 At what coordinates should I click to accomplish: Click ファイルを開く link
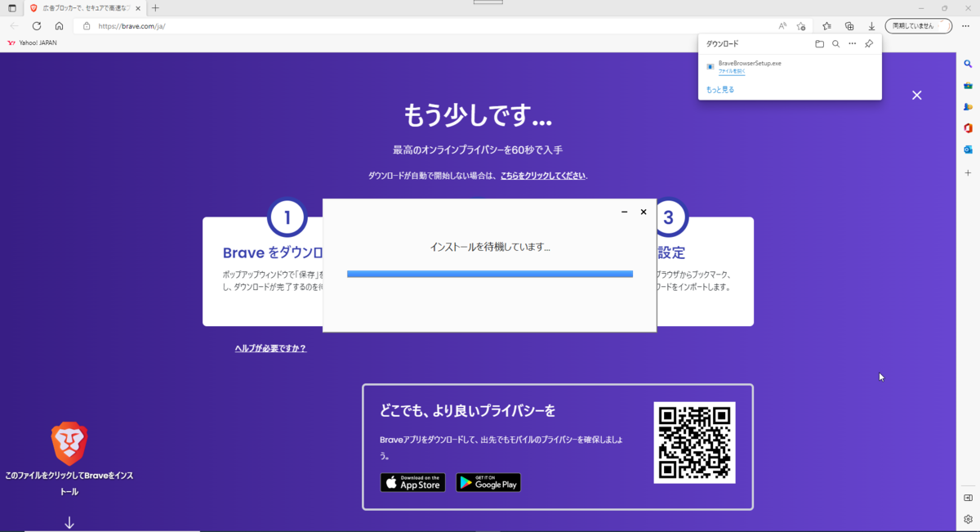(x=732, y=72)
